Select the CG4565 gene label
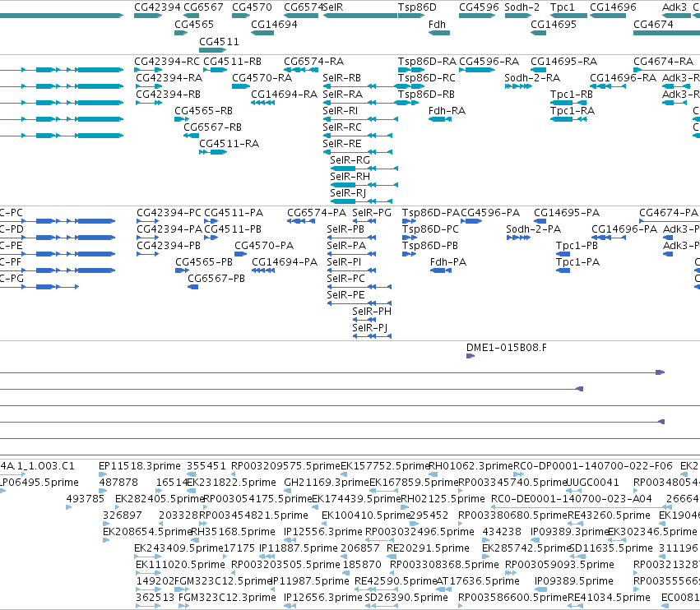The height and width of the screenshot is (610, 700). point(194,24)
